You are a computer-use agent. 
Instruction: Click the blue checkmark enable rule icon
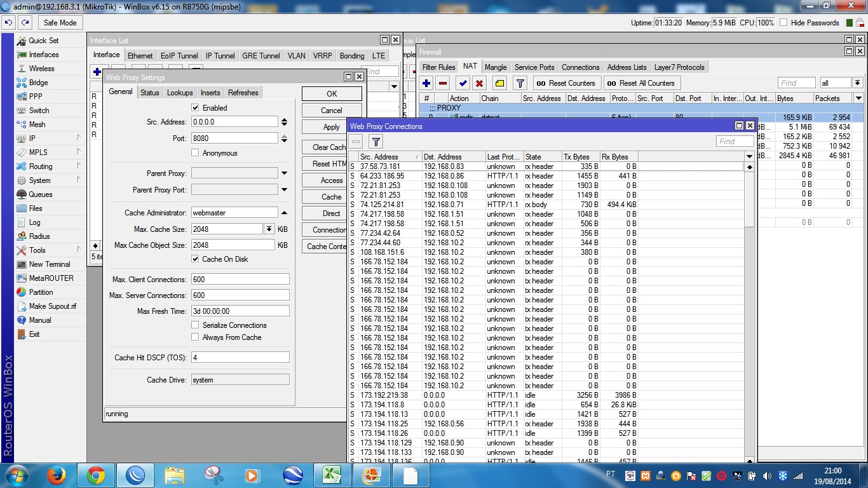coord(463,83)
